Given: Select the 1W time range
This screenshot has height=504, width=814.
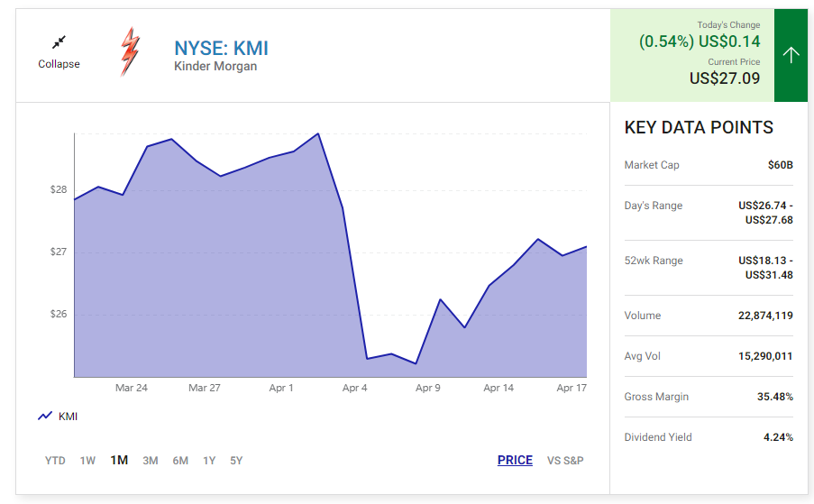Looking at the screenshot, I should tap(87, 461).
